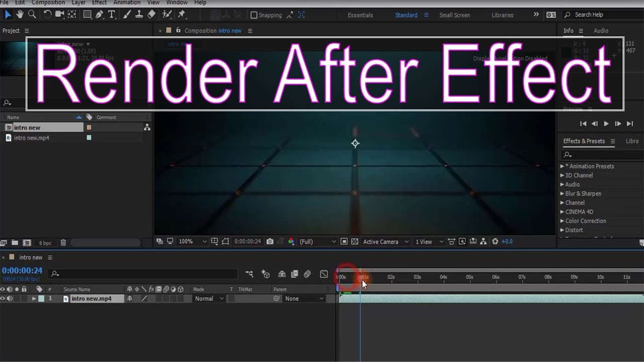Switch to Small Screen workspace
This screenshot has height=362, width=644.
[454, 15]
